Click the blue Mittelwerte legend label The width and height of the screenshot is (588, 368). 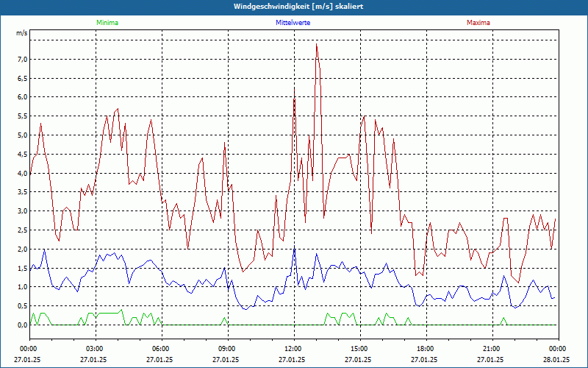[293, 23]
